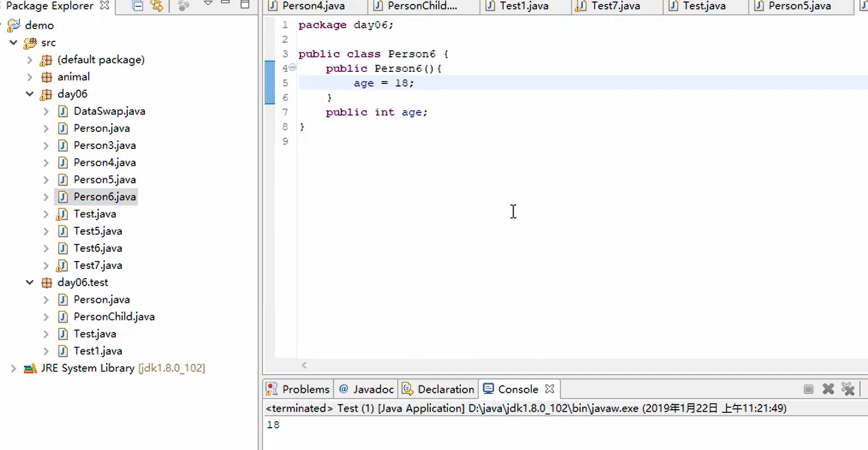
Task: Expand Person6.java tree node
Action: (x=46, y=197)
